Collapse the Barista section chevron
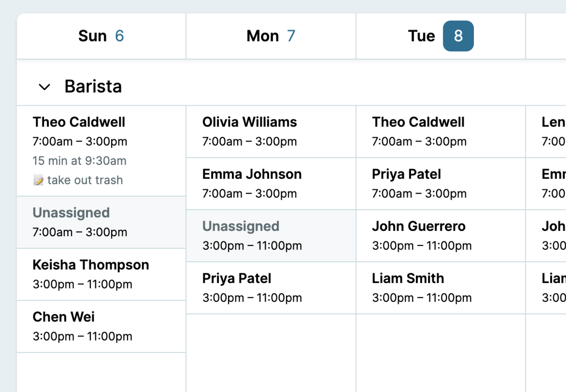Screen dimensions: 566x392 44,87
